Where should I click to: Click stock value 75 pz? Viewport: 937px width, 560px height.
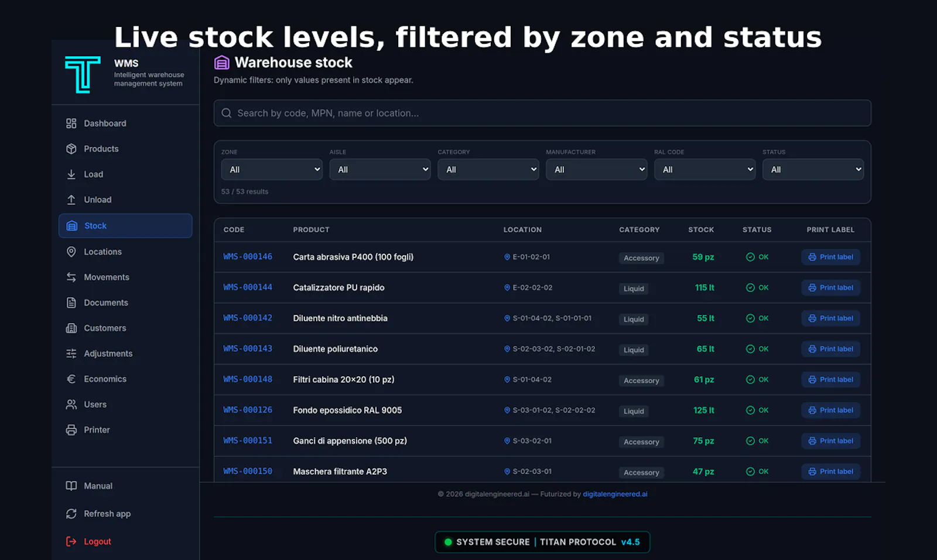click(703, 441)
